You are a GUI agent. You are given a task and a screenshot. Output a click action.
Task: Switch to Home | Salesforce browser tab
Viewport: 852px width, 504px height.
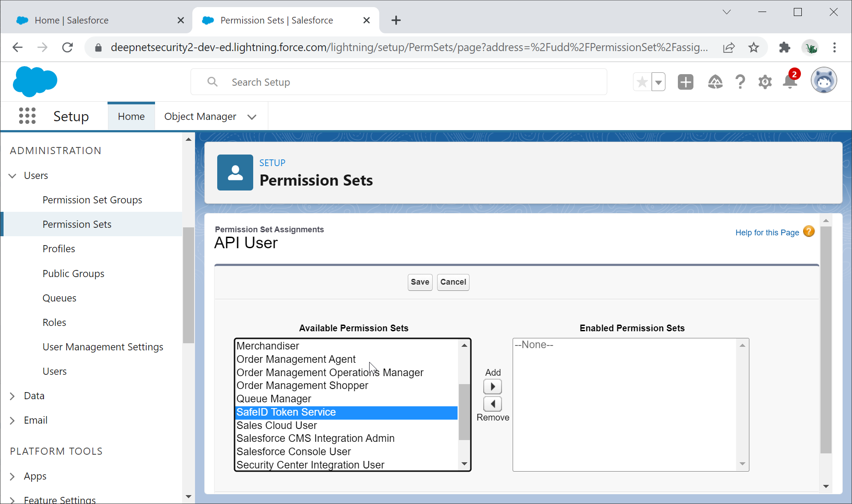point(72,20)
